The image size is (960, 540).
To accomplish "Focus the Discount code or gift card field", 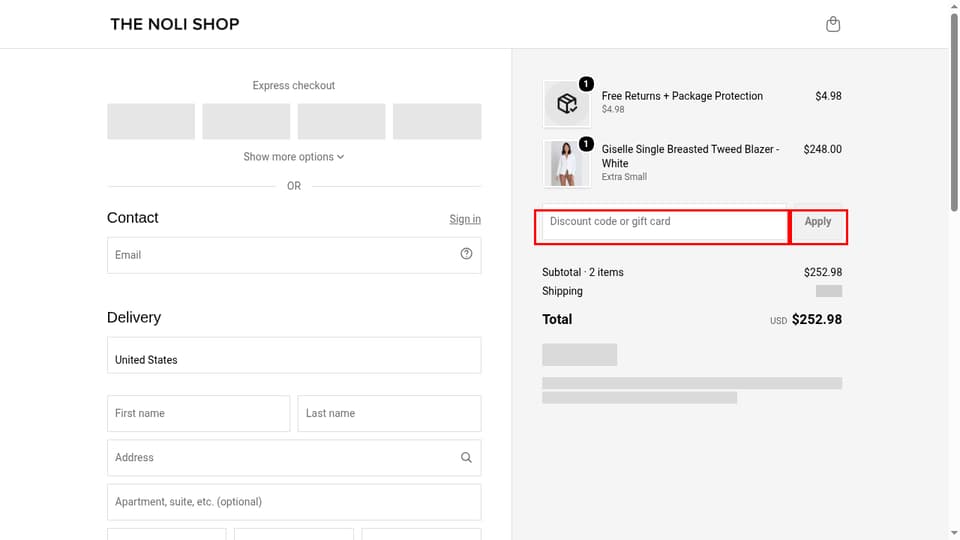I will coord(664,222).
